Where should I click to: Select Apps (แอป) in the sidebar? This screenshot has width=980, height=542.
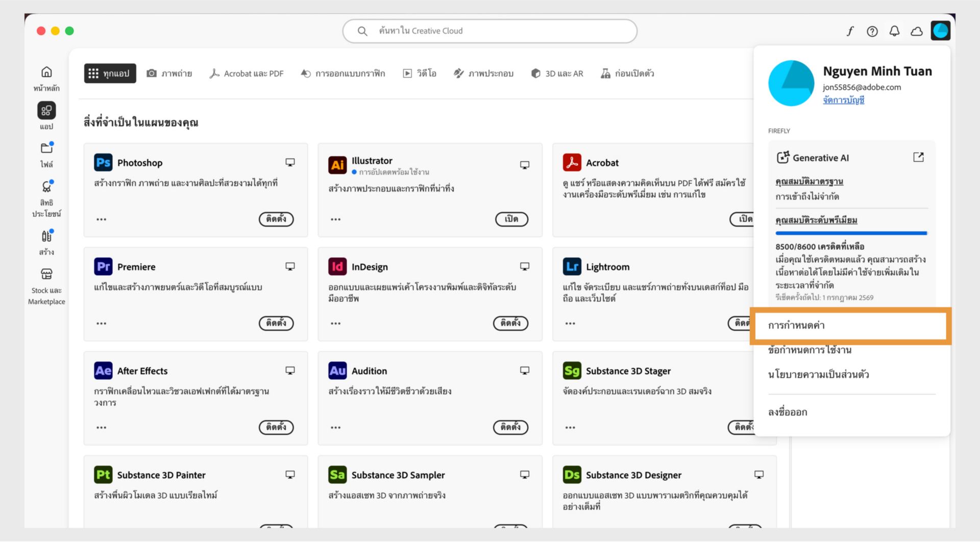[46, 116]
